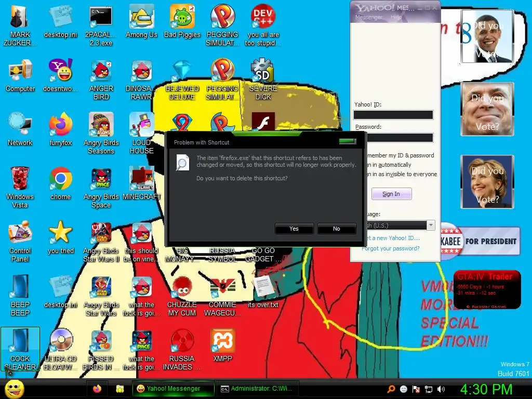Image resolution: width=532 pixels, height=399 pixels.
Task: Focus the Password input field
Action: 400,137
